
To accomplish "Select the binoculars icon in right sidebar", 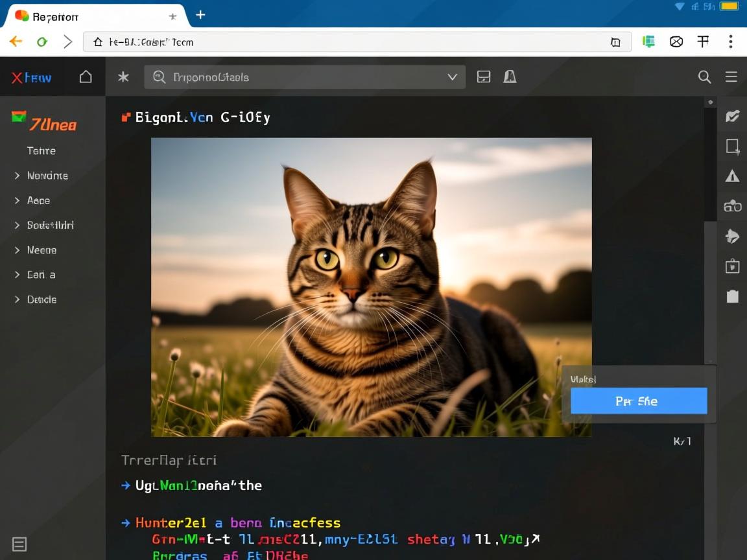I will [x=732, y=206].
